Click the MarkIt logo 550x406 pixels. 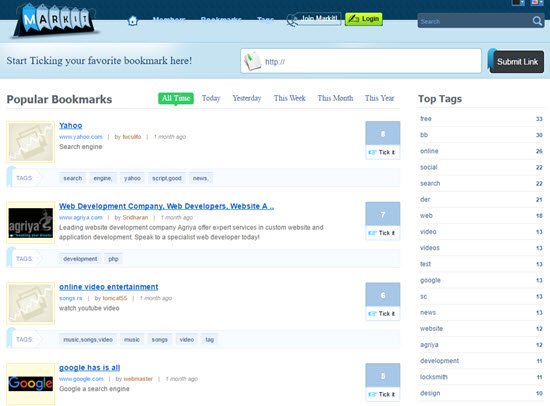(x=55, y=20)
